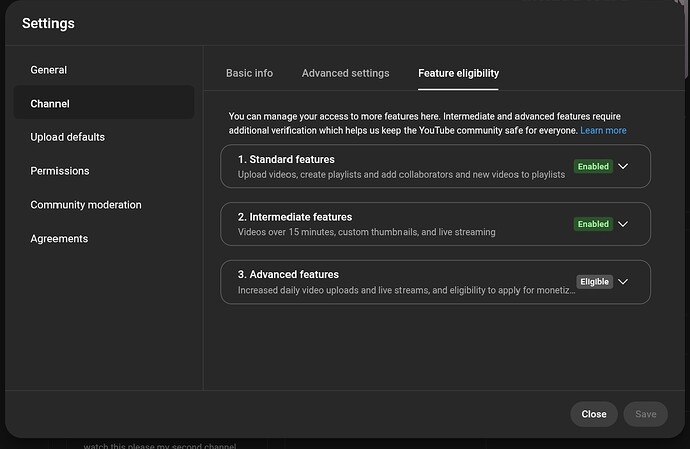Click the Eligible badge on Advanced features
The width and height of the screenshot is (690, 449).
tap(594, 282)
